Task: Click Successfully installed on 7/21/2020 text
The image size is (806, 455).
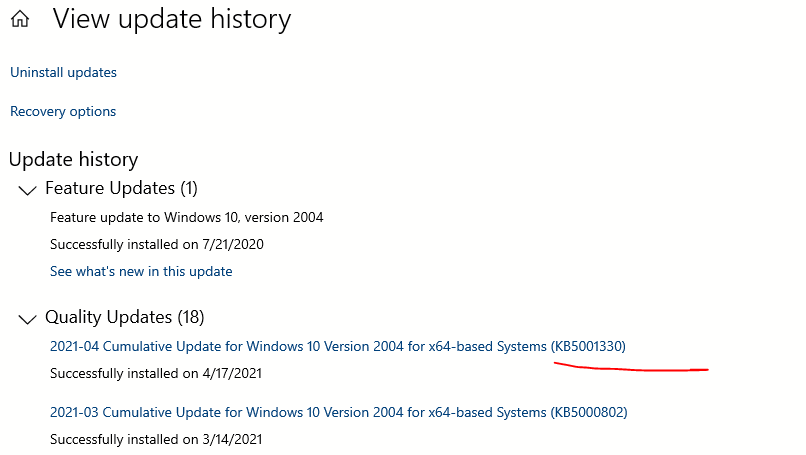Action: click(157, 244)
